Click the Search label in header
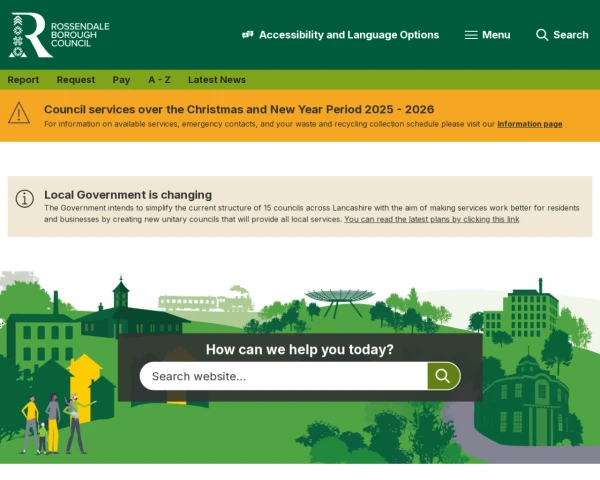The height and width of the screenshot is (480, 600). [570, 35]
